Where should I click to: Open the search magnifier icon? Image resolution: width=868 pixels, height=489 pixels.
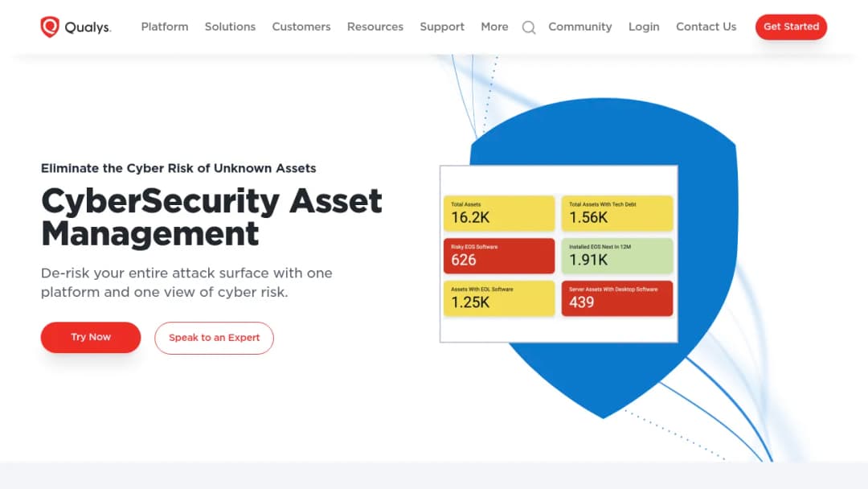(x=529, y=27)
